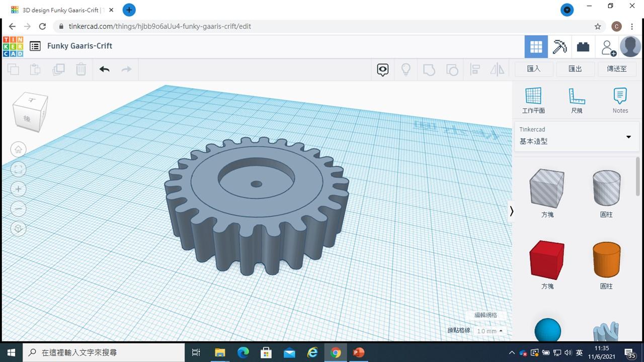
Task: Click the zoom out minus button
Action: coord(19,209)
